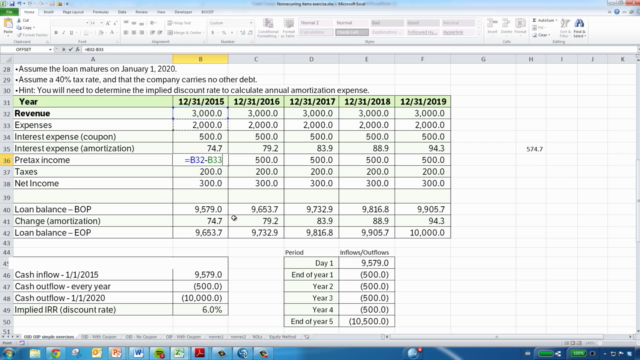The width and height of the screenshot is (640, 360).
Task: Click the Enter checkmark in formula bar
Action: point(70,49)
